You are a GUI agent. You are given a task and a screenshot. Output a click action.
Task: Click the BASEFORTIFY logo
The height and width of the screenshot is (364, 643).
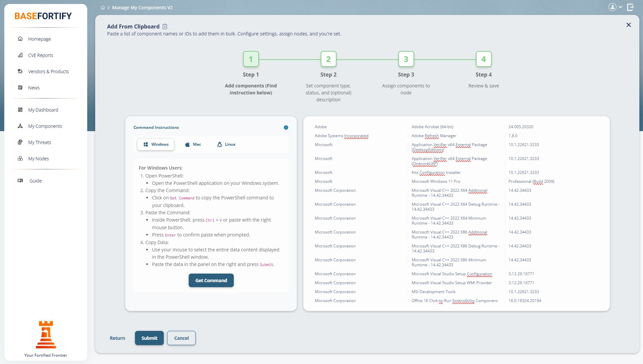pyautogui.click(x=43, y=16)
